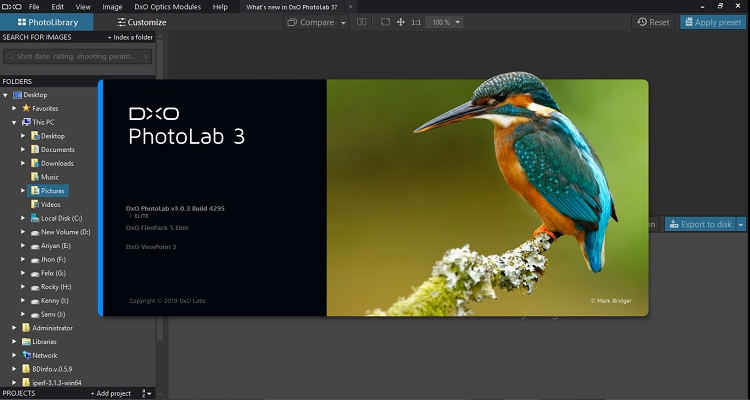
Task: Collapse the Desktop root tree node
Action: (x=6, y=95)
